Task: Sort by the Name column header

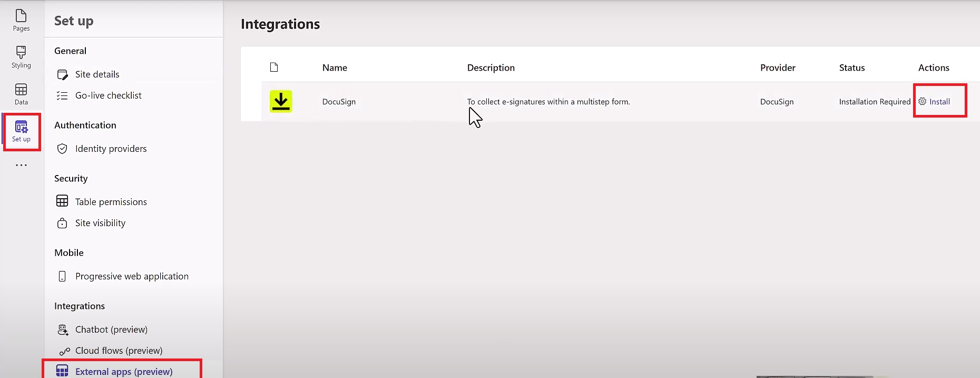Action: coord(335,67)
